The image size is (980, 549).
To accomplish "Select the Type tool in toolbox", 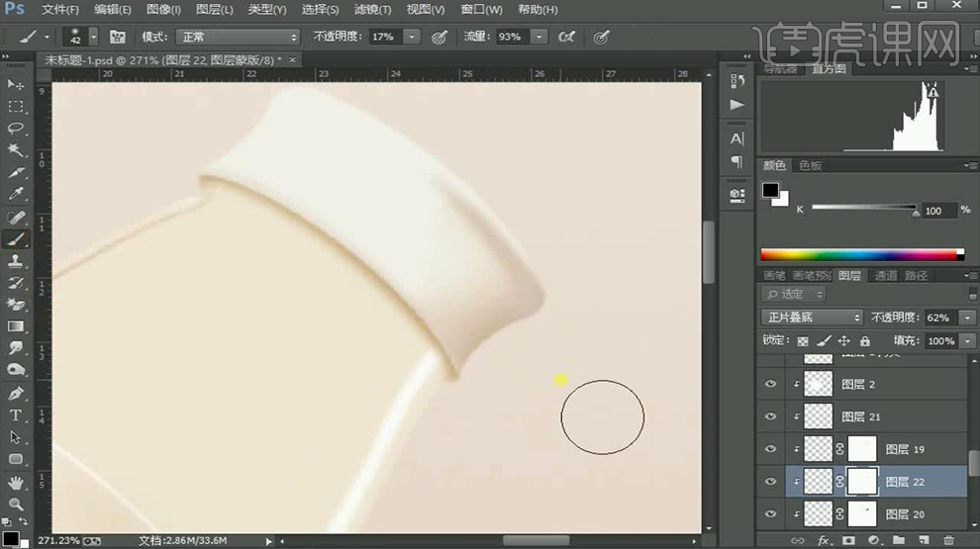I will 16,414.
